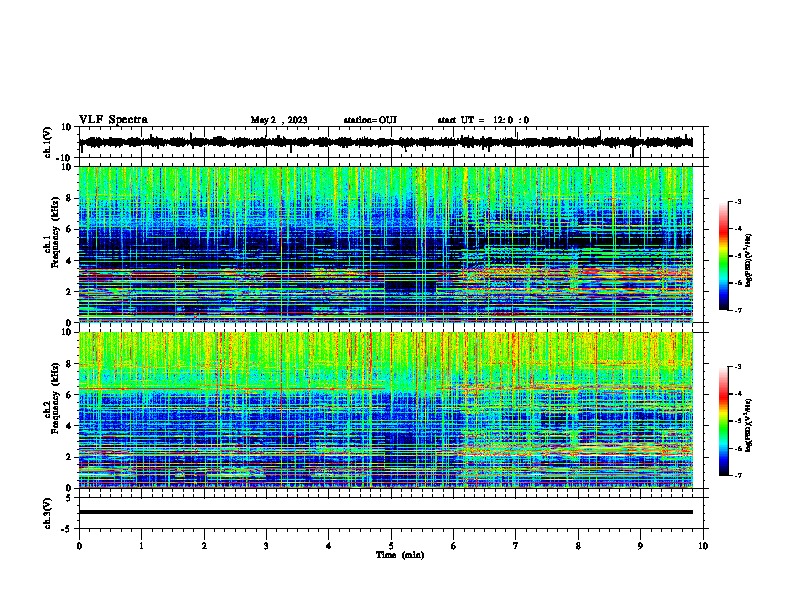Click the "9" minute tick on the time axis
The height and width of the screenshot is (612, 792).
click(640, 546)
